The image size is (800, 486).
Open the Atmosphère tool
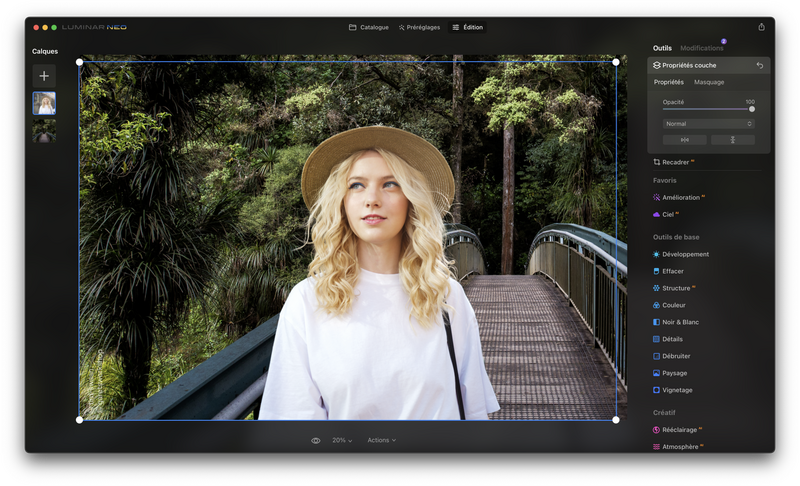pos(678,447)
